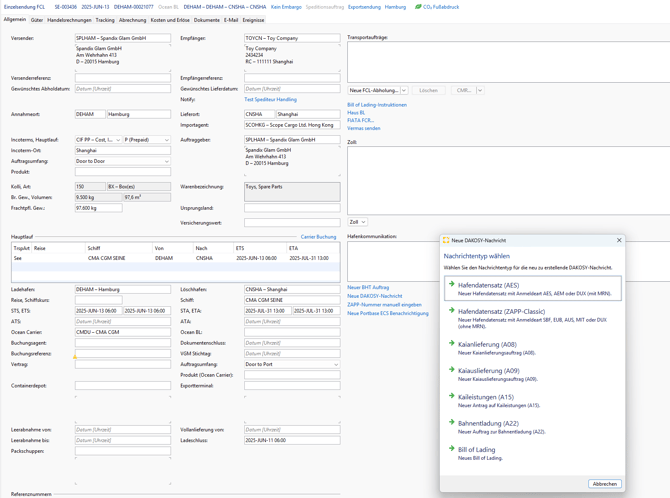Click the Neue FCL-Abholung button
The width and height of the screenshot is (670, 498).
click(374, 90)
